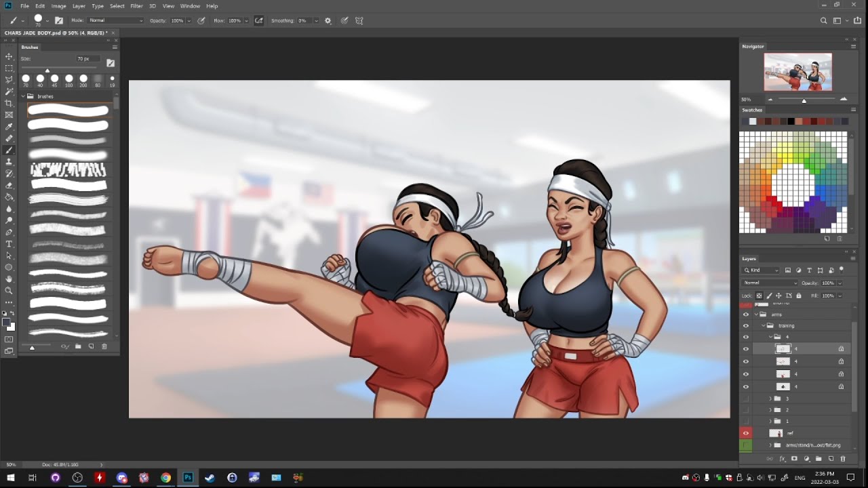Open Windows Task View
The image size is (868, 488).
pos(32,478)
